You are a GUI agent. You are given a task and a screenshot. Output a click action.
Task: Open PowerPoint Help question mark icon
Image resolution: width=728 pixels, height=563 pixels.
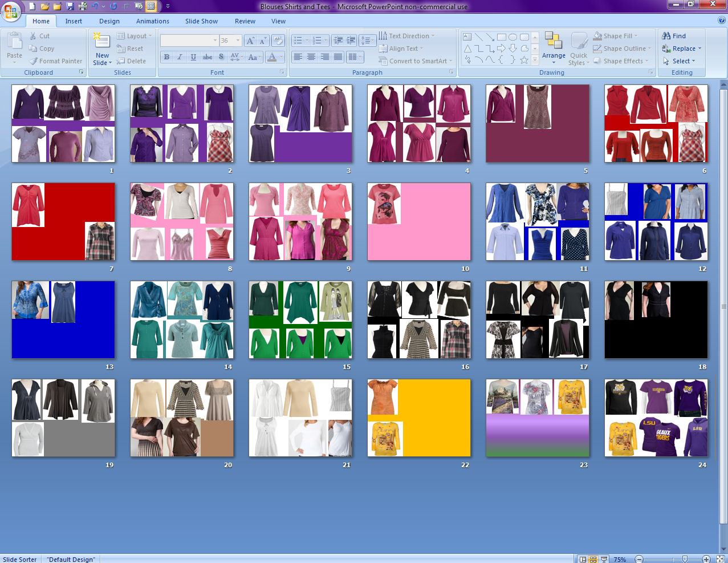pyautogui.click(x=721, y=20)
